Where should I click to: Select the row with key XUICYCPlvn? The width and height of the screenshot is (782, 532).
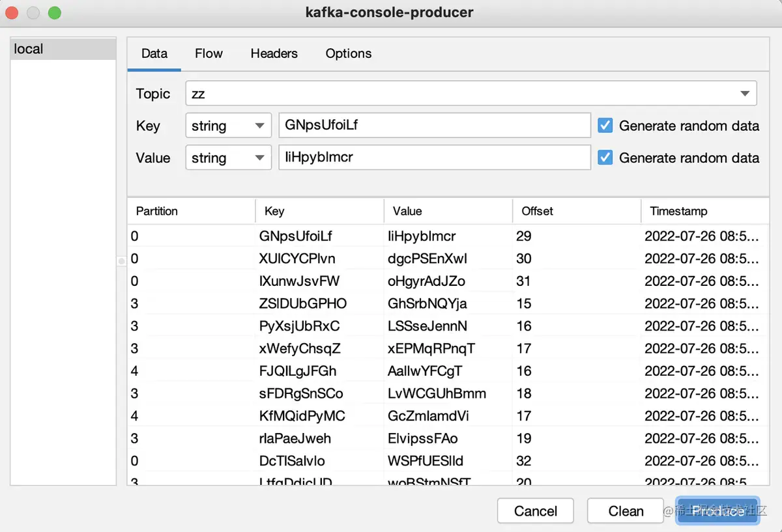(448, 259)
